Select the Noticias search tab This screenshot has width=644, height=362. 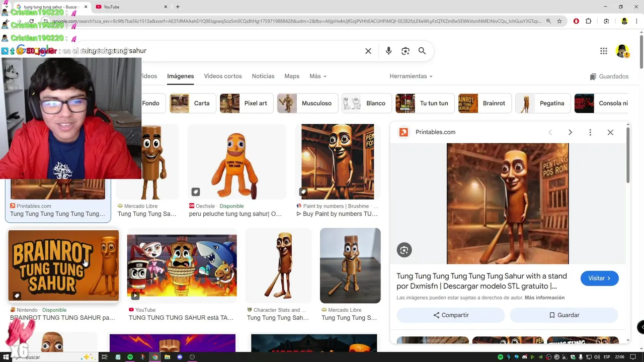[263, 76]
